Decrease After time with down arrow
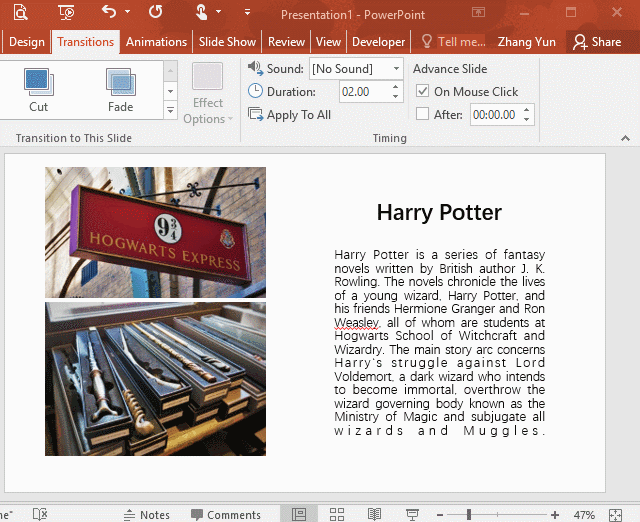640x522 pixels. 527,120
